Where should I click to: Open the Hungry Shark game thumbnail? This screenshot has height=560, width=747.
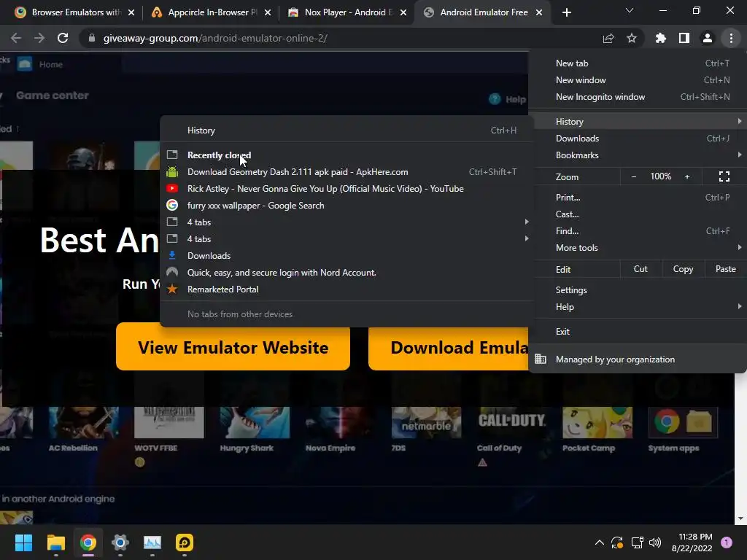pos(255,422)
